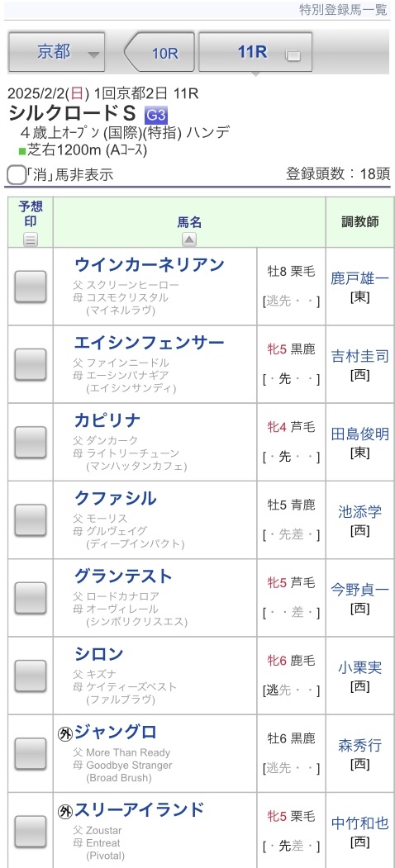Toggle the mark box beside クファシル

[x=31, y=519]
